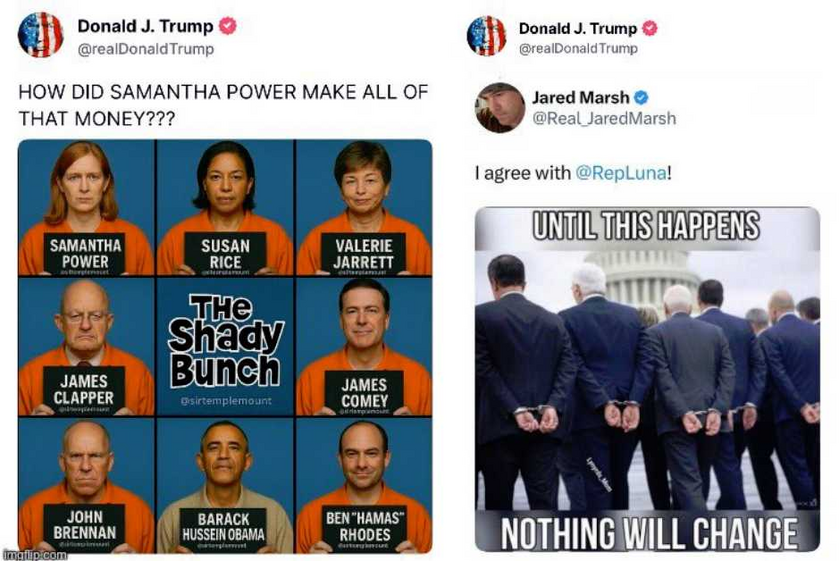Click the right post's flag profile avatar
The image size is (839, 561).
coord(486,36)
